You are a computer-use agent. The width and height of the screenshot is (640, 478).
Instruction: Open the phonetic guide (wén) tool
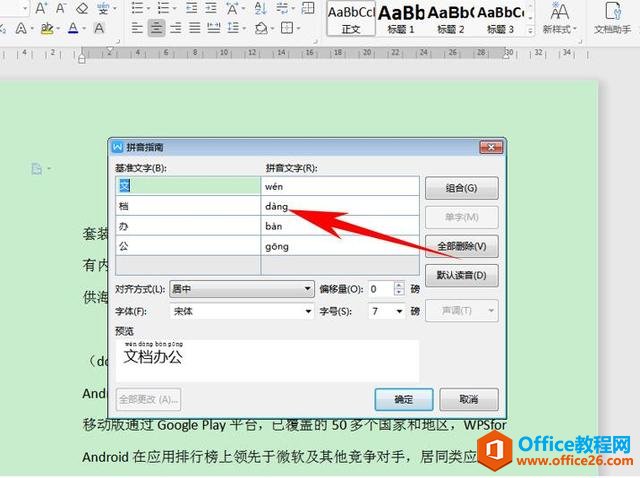[103, 8]
